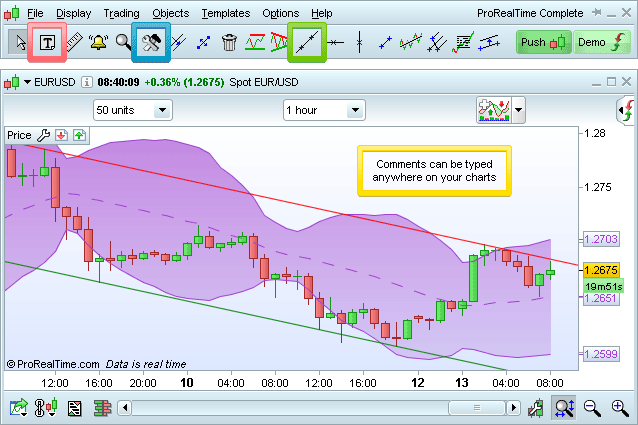Open the 50 units dropdown

pyautogui.click(x=133, y=110)
